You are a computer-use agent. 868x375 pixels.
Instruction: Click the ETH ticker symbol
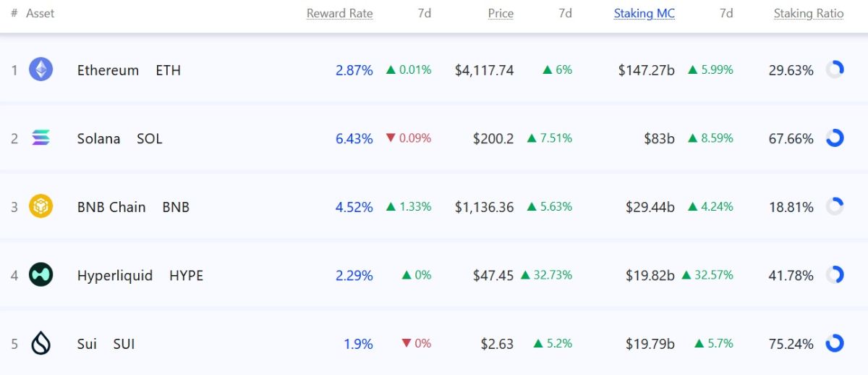pos(169,70)
